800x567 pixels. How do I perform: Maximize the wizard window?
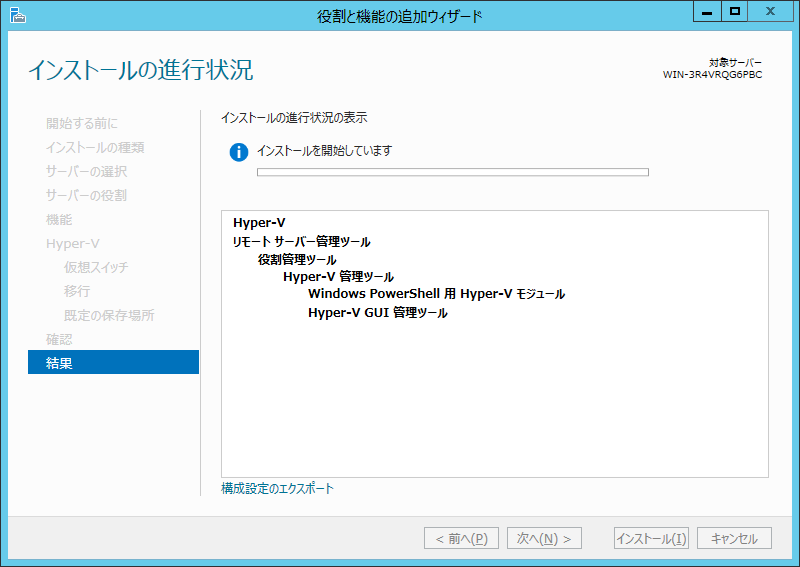pos(735,11)
